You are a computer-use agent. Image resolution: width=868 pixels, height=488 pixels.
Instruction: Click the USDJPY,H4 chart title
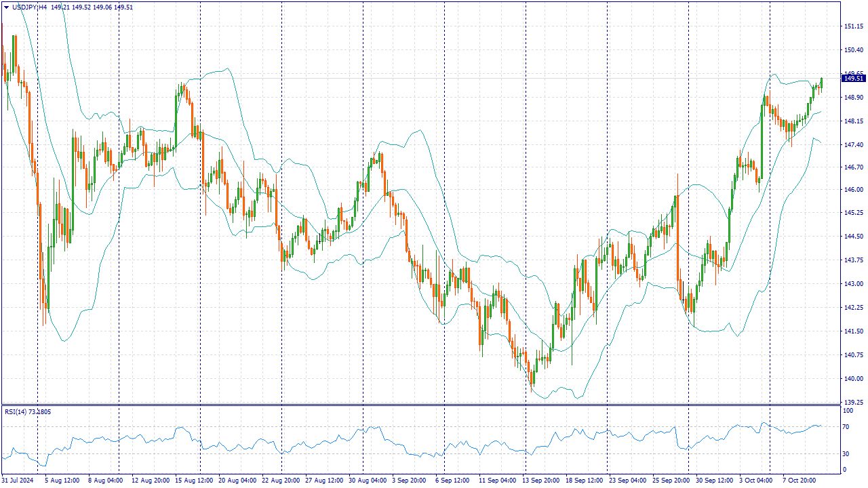coord(30,7)
